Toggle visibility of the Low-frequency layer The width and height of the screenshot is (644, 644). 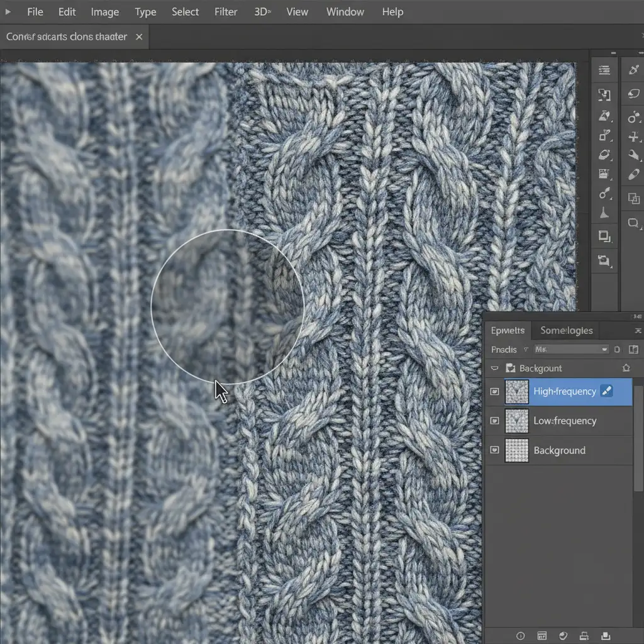click(494, 420)
